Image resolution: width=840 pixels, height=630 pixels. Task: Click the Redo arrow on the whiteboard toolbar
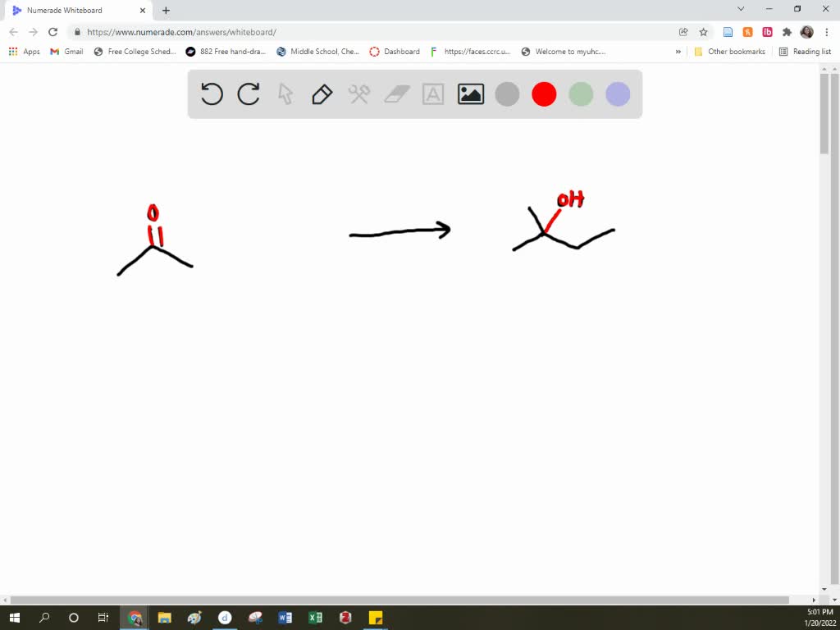tap(249, 94)
